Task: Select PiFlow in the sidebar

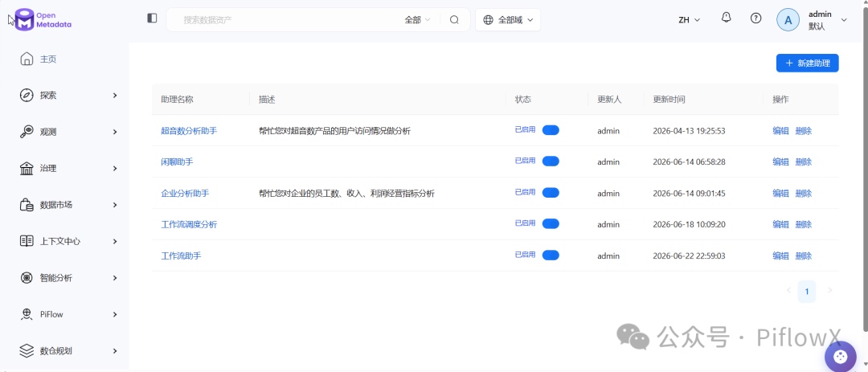Action: (x=51, y=314)
